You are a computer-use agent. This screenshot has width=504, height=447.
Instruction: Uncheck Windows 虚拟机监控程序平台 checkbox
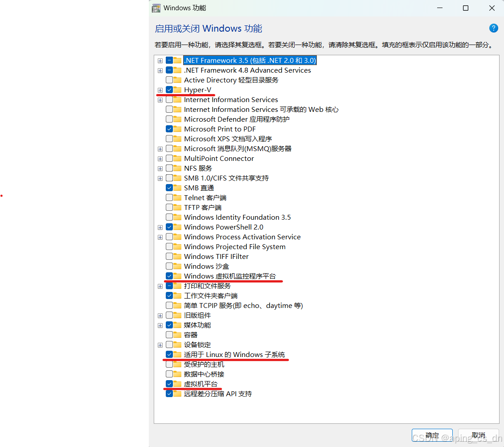pos(169,276)
